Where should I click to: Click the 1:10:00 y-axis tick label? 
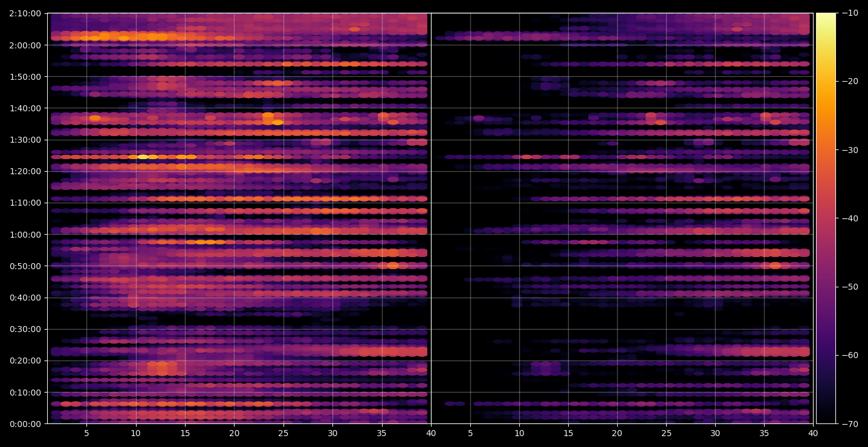[x=25, y=203]
